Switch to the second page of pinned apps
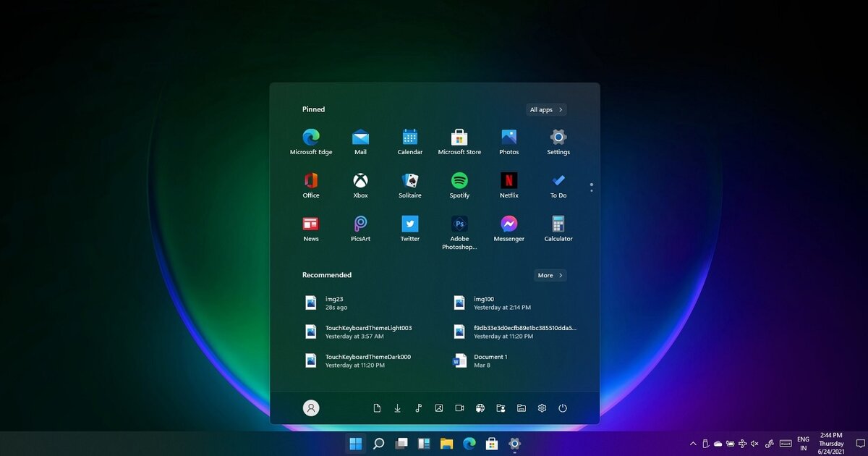This screenshot has width=868, height=456. click(591, 191)
